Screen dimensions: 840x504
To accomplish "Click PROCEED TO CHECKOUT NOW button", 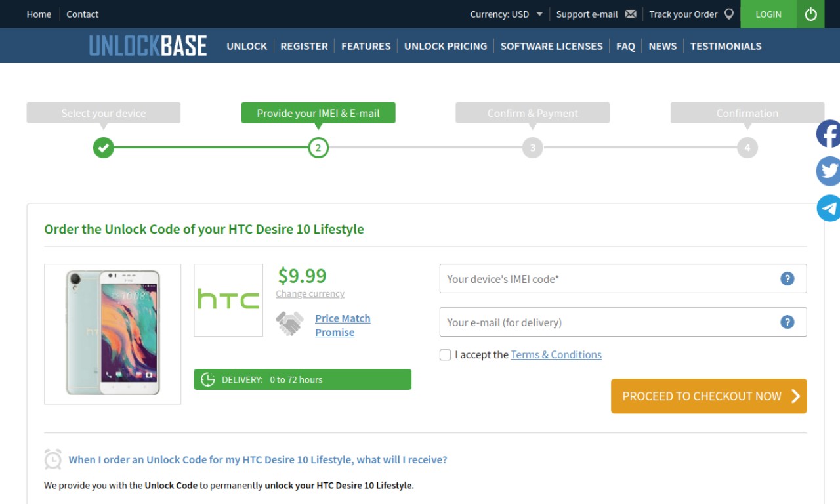I will (x=709, y=396).
